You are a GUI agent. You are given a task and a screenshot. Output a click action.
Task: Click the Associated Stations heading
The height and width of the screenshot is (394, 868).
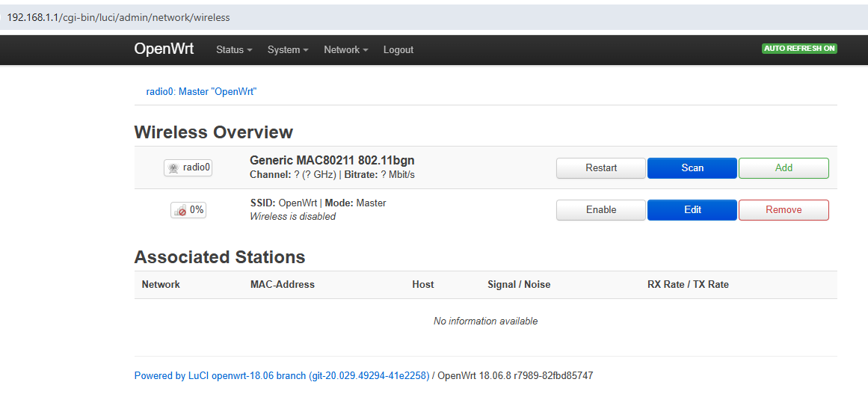click(220, 257)
